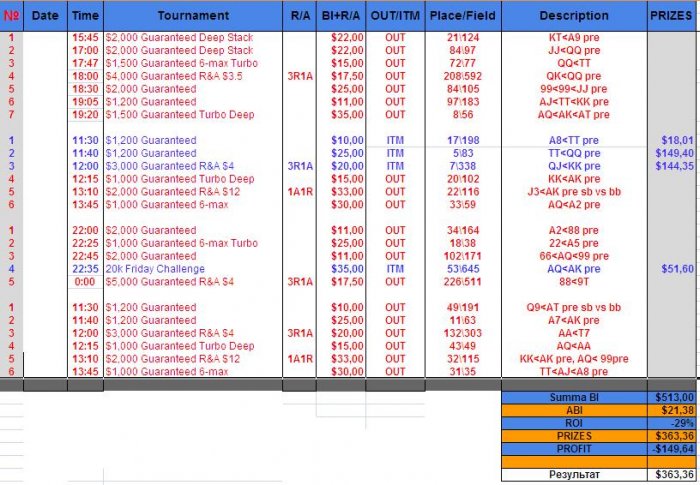Select the Summa BI label cell
Viewport: 700px width, 485px height.
point(574,397)
